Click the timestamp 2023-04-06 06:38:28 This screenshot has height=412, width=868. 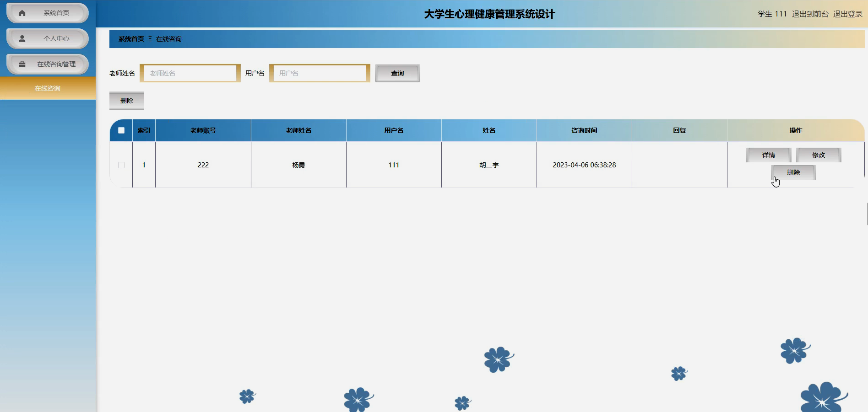(584, 165)
